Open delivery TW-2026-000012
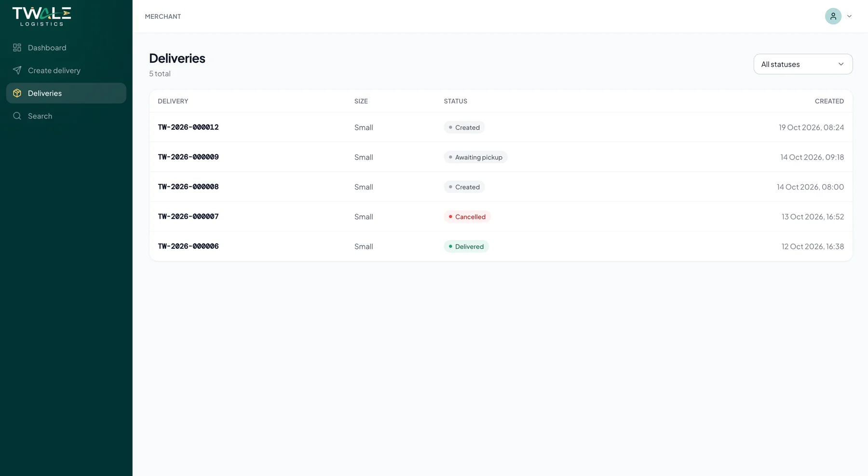The height and width of the screenshot is (476, 868). click(188, 127)
